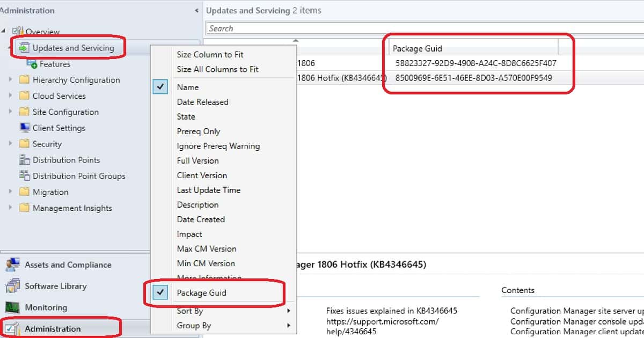The height and width of the screenshot is (338, 644).
Task: Collapse the Administration navigation pane arrow
Action: coord(197,10)
